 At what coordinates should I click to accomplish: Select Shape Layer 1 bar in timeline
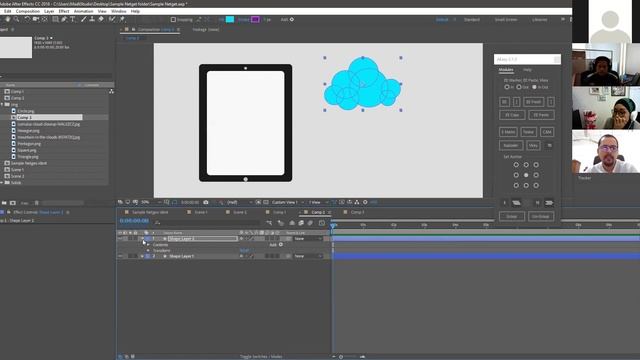tap(486, 256)
